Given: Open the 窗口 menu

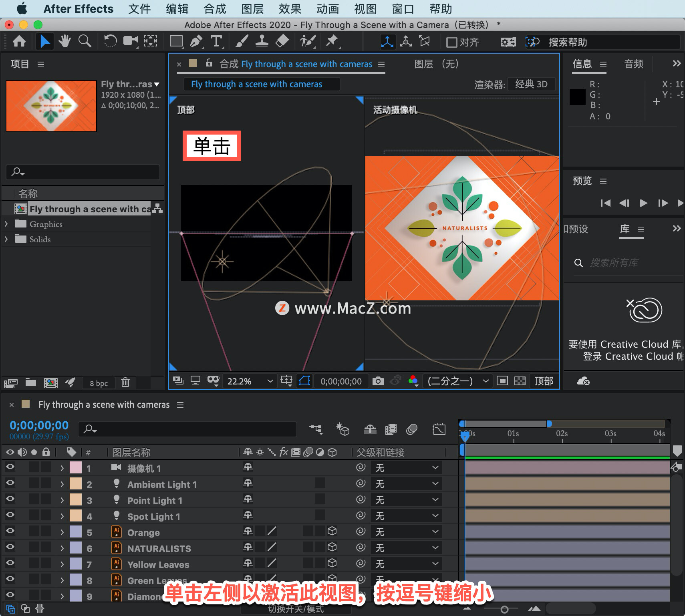Looking at the screenshot, I should coord(403,9).
